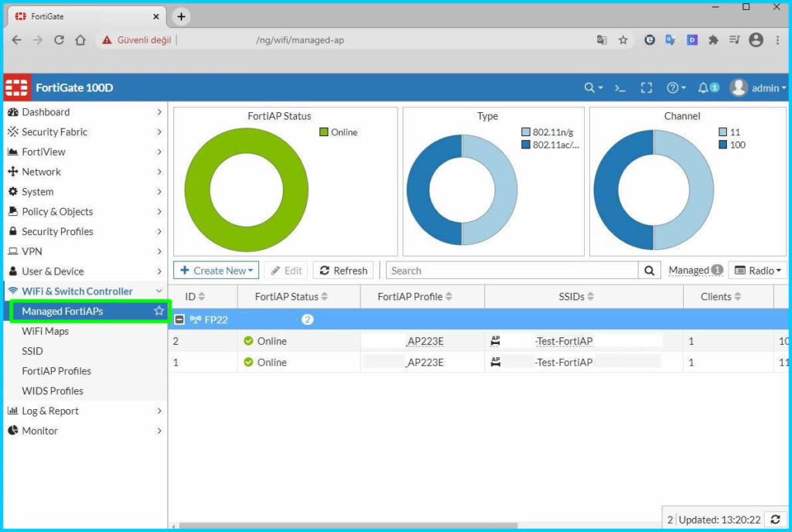Viewport: 792px width, 532px height.
Task: Open the Radio view dropdown
Action: tap(757, 271)
